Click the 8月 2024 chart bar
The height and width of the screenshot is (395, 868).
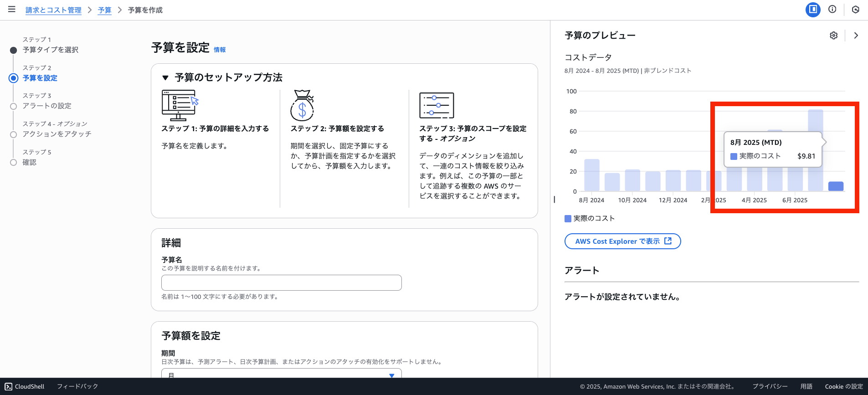(592, 175)
